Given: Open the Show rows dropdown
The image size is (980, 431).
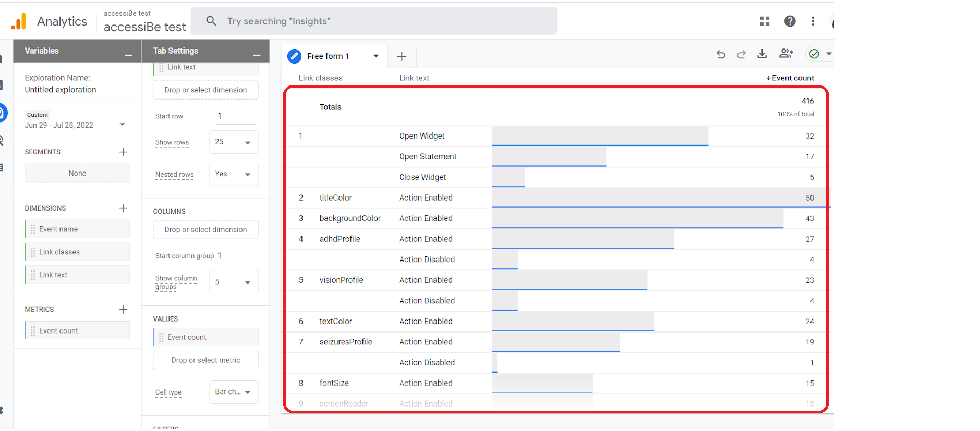Looking at the screenshot, I should (x=234, y=142).
